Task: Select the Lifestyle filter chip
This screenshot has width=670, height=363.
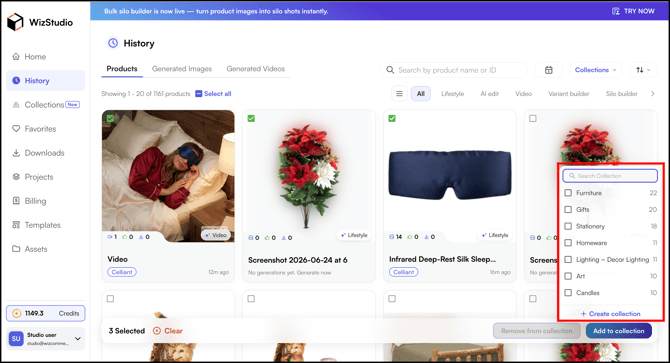Action: coord(453,94)
